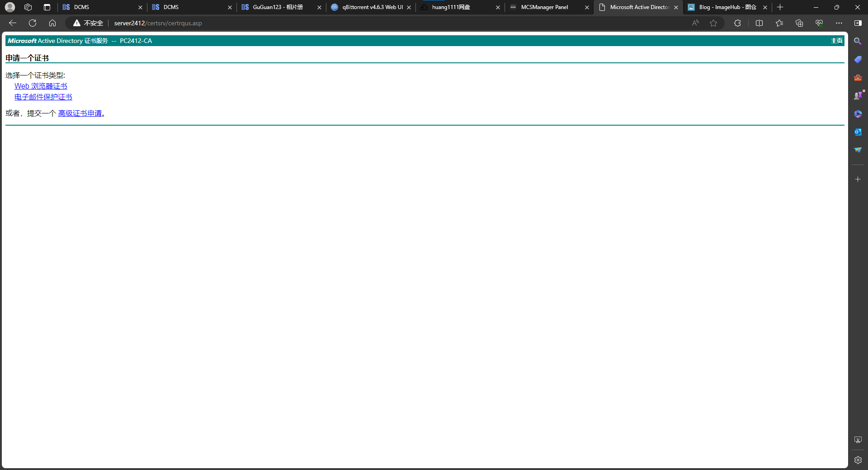Toggle the Split screen icon
The width and height of the screenshot is (868, 470).
(x=759, y=23)
